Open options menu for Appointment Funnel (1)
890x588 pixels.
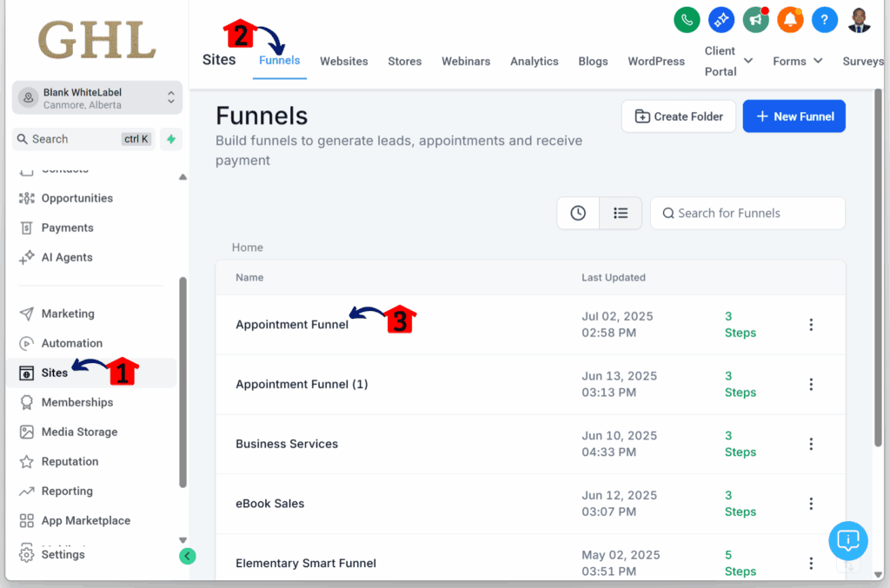pyautogui.click(x=811, y=385)
